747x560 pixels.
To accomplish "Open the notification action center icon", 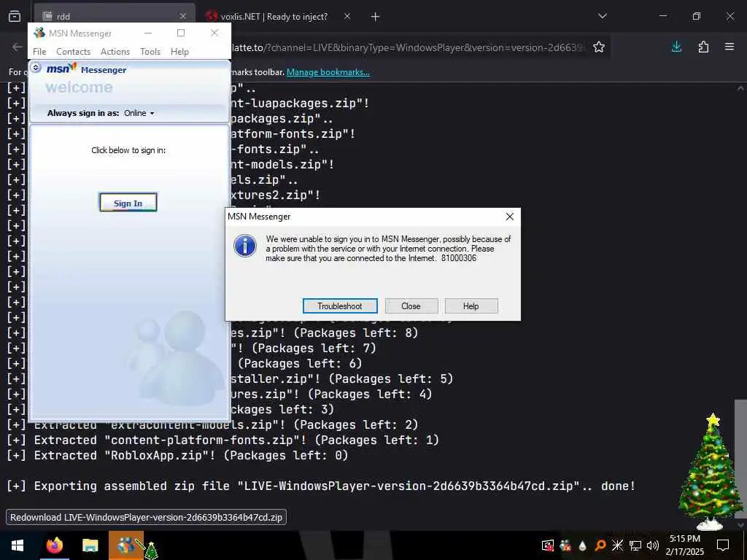I will click(723, 545).
